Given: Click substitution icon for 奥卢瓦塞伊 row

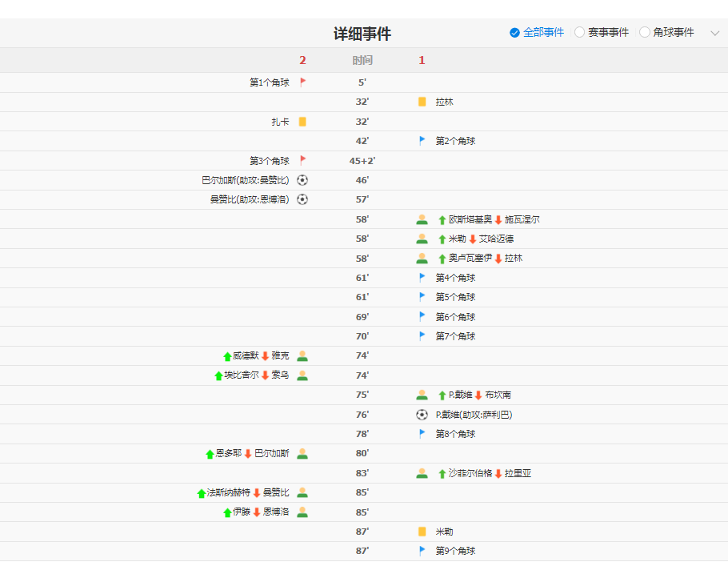Looking at the screenshot, I should 422,259.
